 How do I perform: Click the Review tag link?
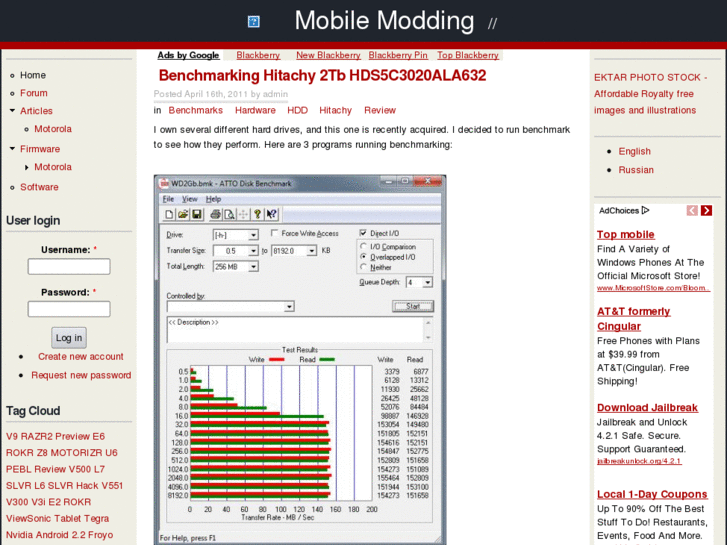[x=380, y=110]
